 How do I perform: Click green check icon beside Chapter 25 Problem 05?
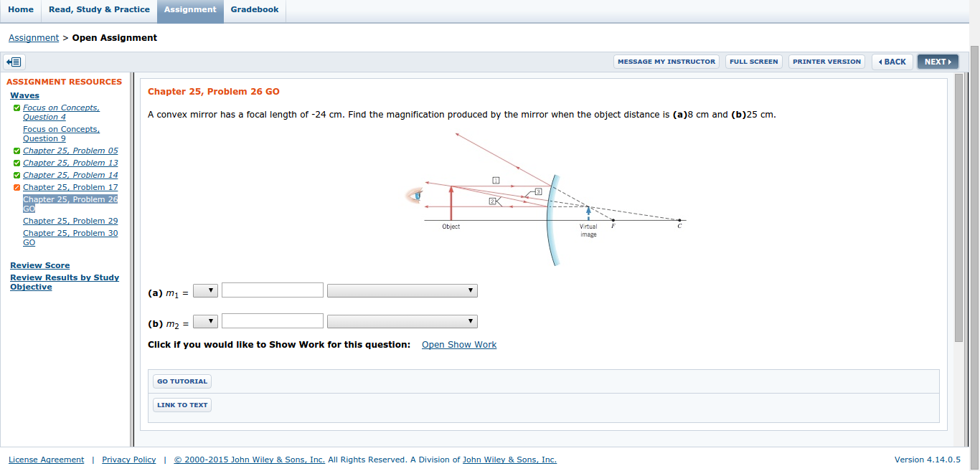coord(16,151)
